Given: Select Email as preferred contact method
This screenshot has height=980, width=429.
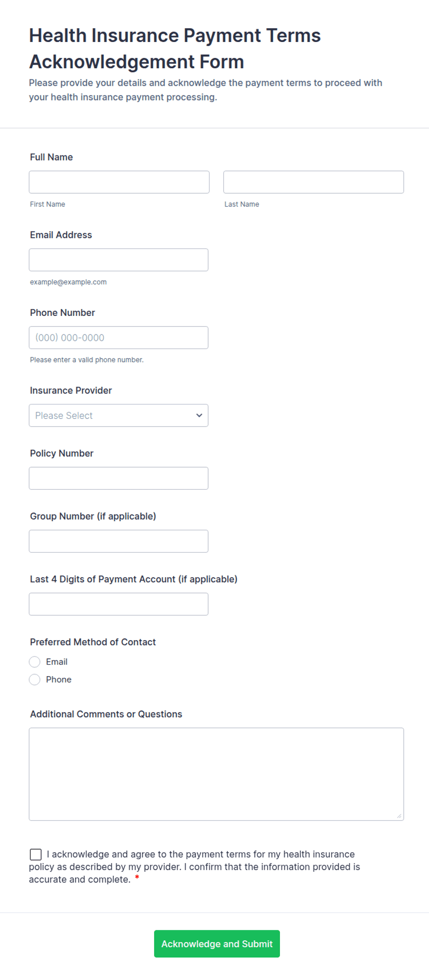Looking at the screenshot, I should 35,662.
